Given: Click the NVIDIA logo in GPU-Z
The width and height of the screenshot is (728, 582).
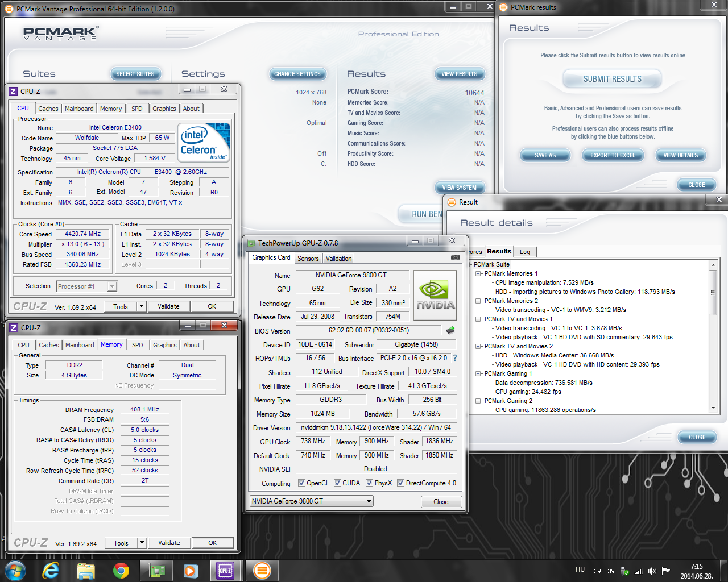Looking at the screenshot, I should pyautogui.click(x=435, y=296).
